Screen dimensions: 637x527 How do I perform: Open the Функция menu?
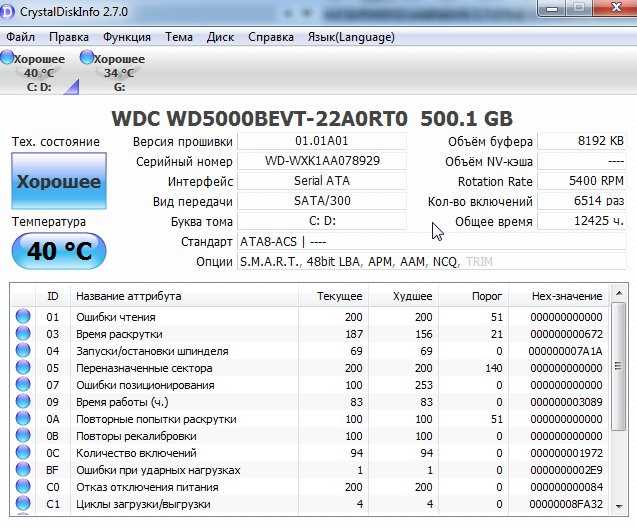tap(127, 37)
